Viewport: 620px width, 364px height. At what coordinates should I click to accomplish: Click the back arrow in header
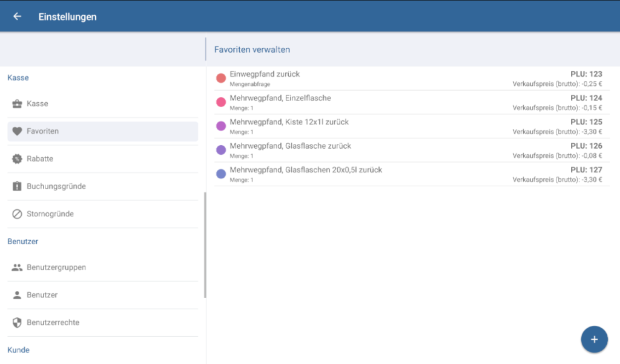pos(17,17)
